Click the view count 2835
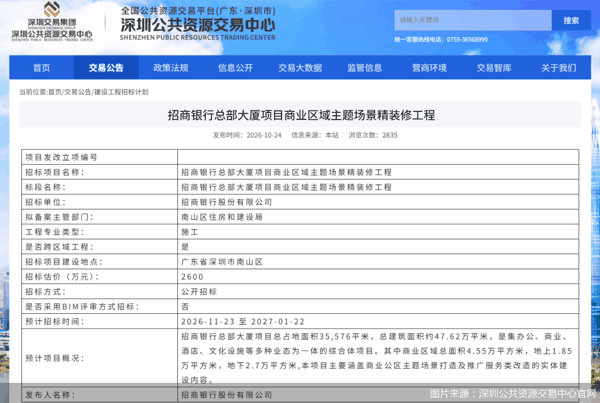Viewport: 600px width, 403px height. point(390,135)
